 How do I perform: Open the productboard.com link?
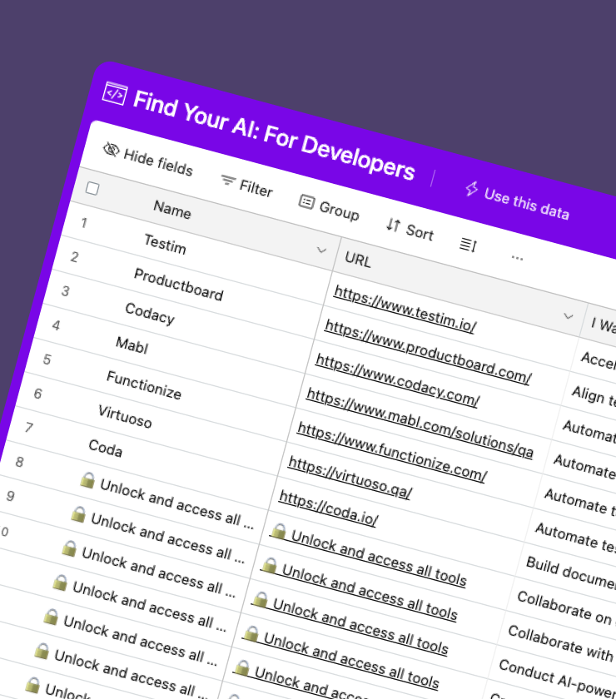click(428, 352)
